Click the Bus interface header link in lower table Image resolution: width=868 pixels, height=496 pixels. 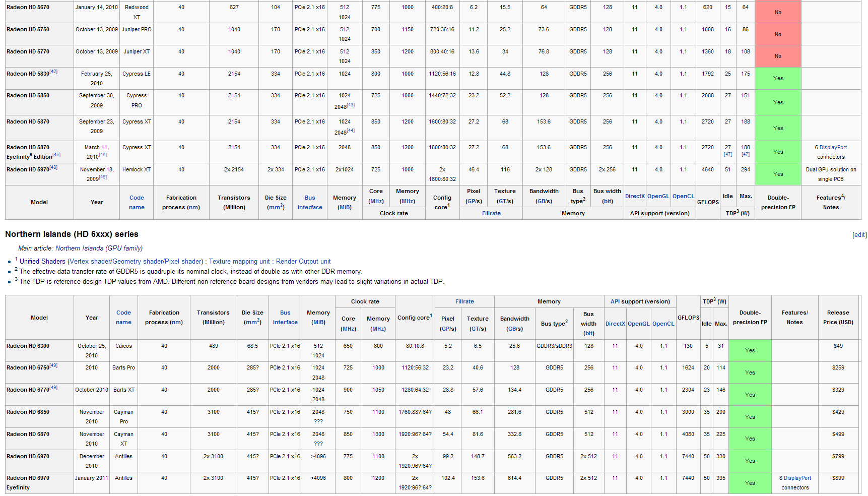[285, 317]
